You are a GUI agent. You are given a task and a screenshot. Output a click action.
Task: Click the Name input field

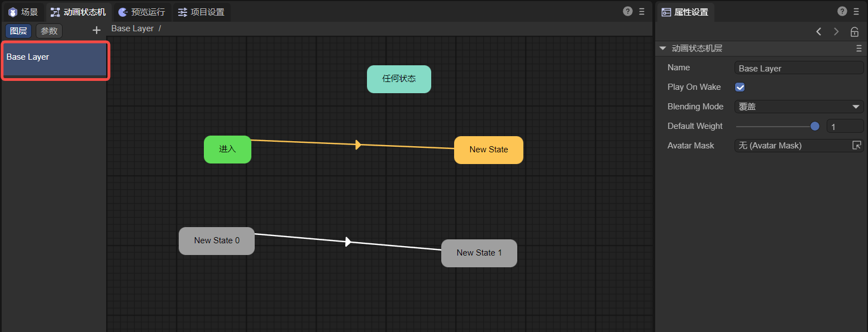click(x=799, y=68)
